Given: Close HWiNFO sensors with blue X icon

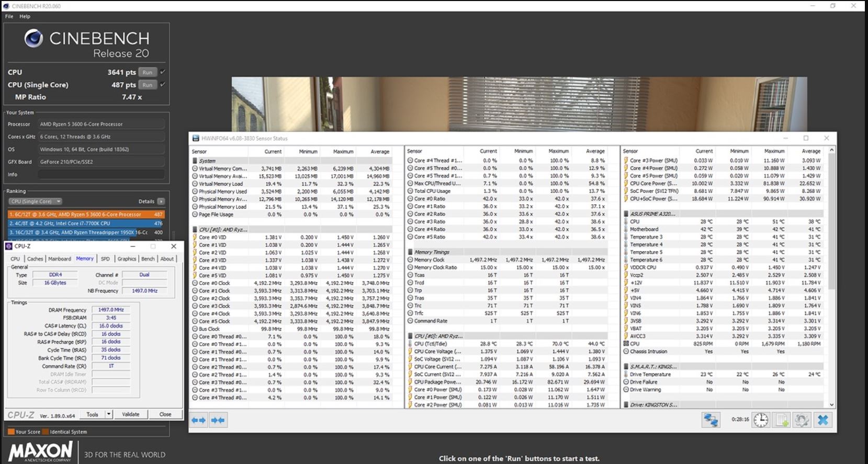Looking at the screenshot, I should (823, 420).
